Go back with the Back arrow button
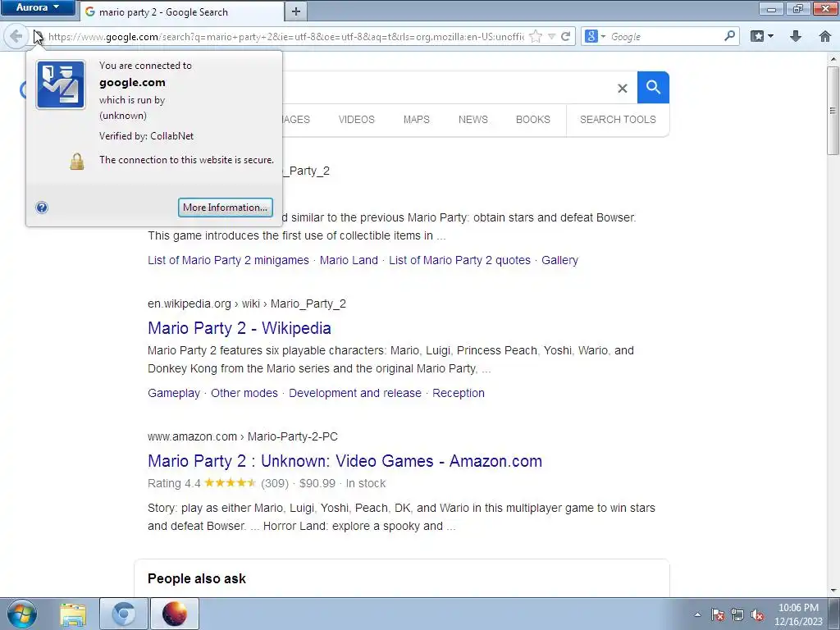The height and width of the screenshot is (630, 840). coord(16,36)
